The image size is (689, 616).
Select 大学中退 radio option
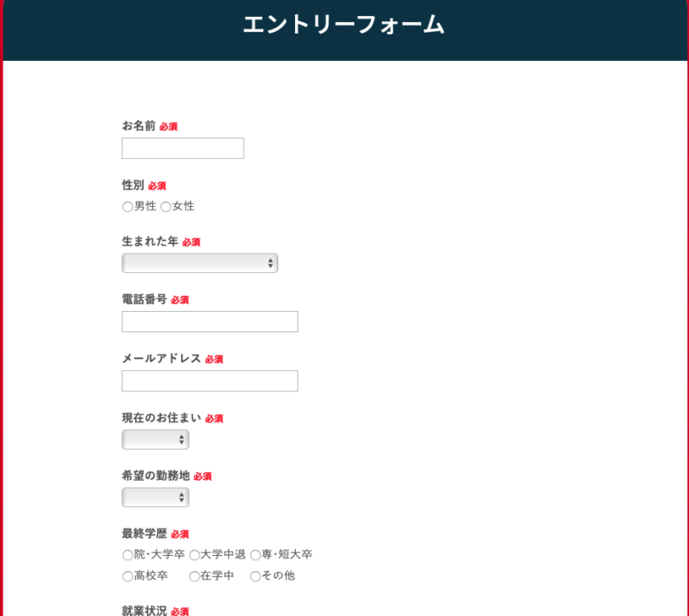point(194,555)
